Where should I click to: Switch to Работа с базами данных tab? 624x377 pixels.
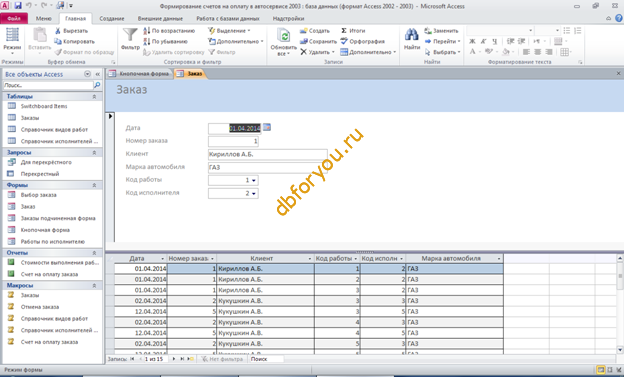(228, 18)
